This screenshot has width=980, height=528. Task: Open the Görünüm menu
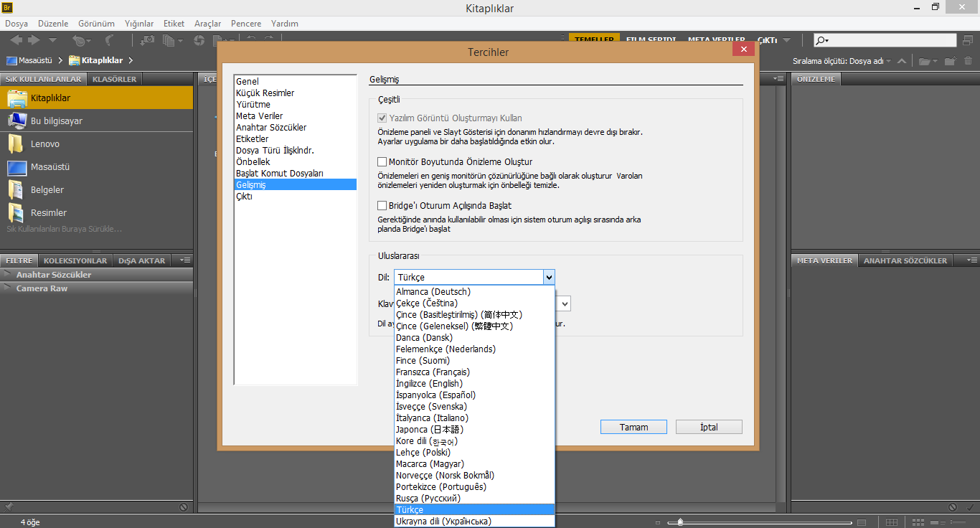[x=96, y=24]
